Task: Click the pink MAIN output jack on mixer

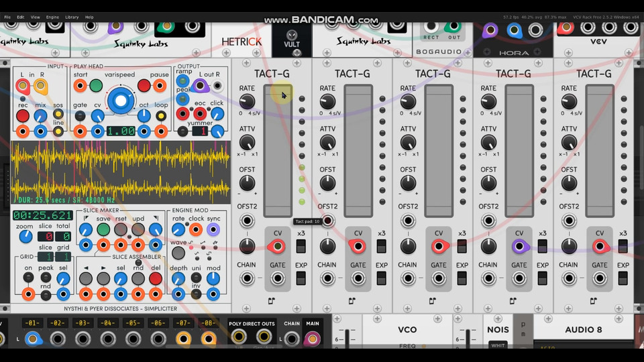Action: click(x=312, y=339)
